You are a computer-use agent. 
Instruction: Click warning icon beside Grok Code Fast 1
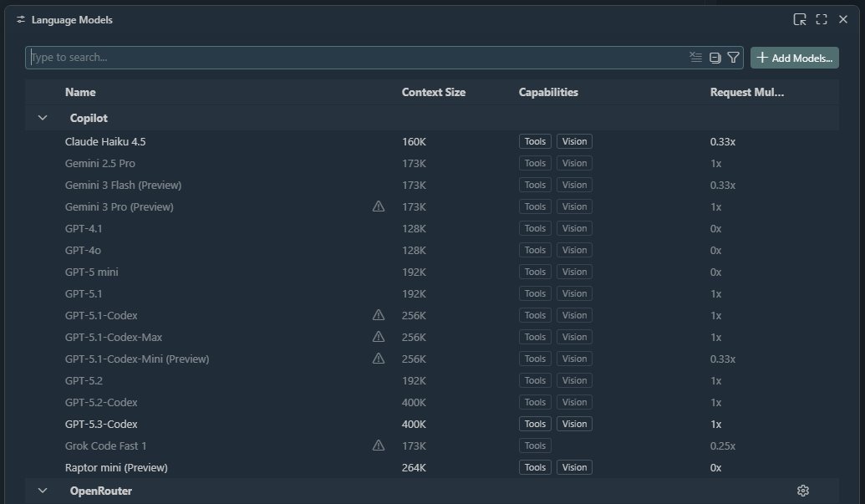379,445
